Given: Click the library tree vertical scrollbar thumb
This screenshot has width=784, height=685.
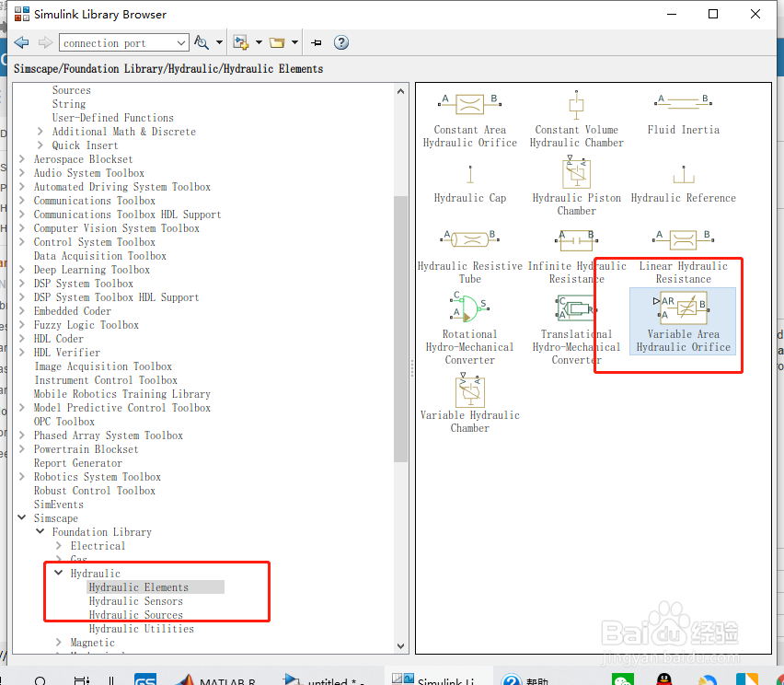Looking at the screenshot, I should tap(400, 329).
